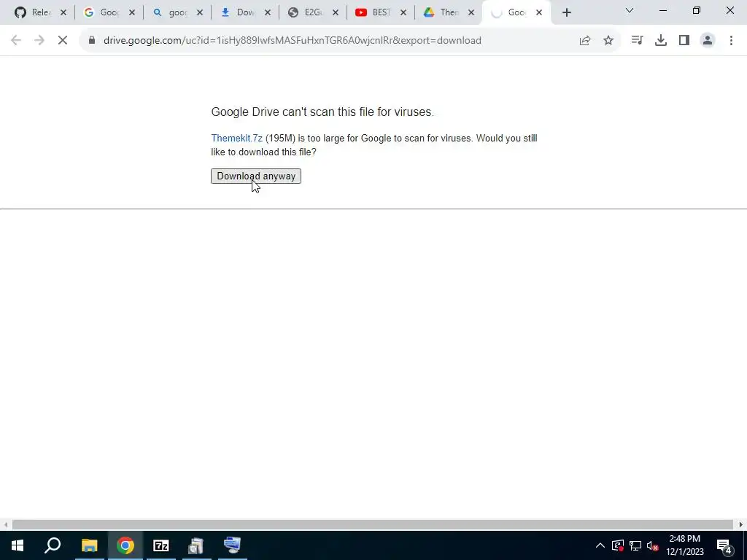747x560 pixels.
Task: Open Chrome downloads icon
Action: point(661,41)
